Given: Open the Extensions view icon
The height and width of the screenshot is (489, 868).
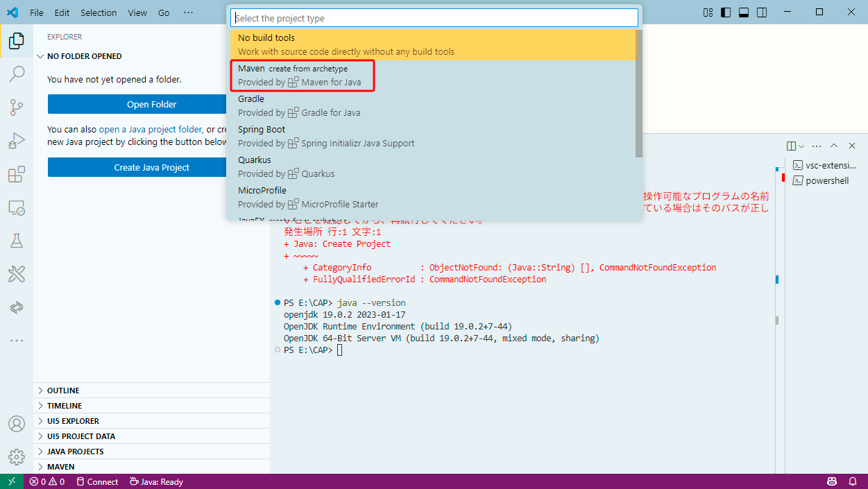Looking at the screenshot, I should (17, 173).
